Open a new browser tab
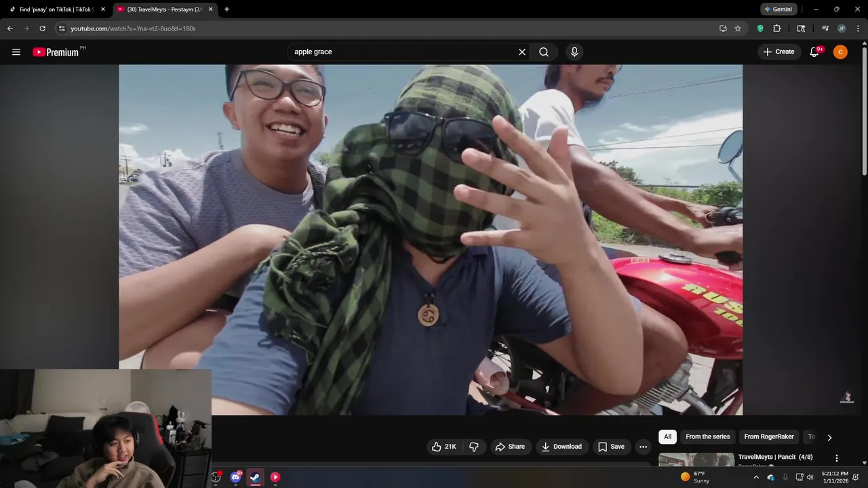This screenshot has height=488, width=868. coord(226,9)
